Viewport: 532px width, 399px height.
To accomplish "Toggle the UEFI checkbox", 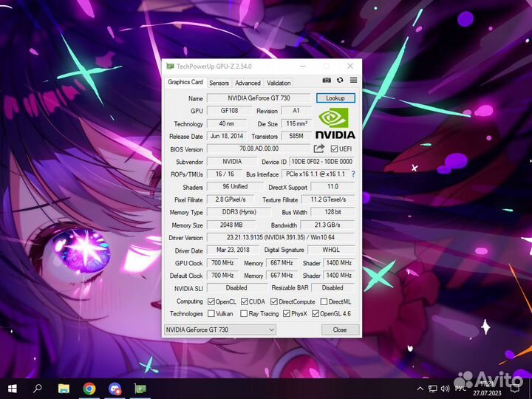I will tap(334, 149).
